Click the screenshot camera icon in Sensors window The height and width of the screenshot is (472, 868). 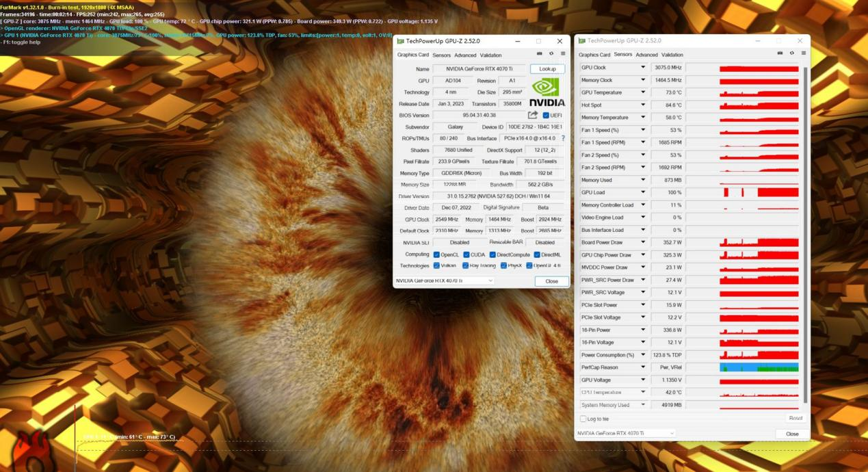[x=780, y=53]
